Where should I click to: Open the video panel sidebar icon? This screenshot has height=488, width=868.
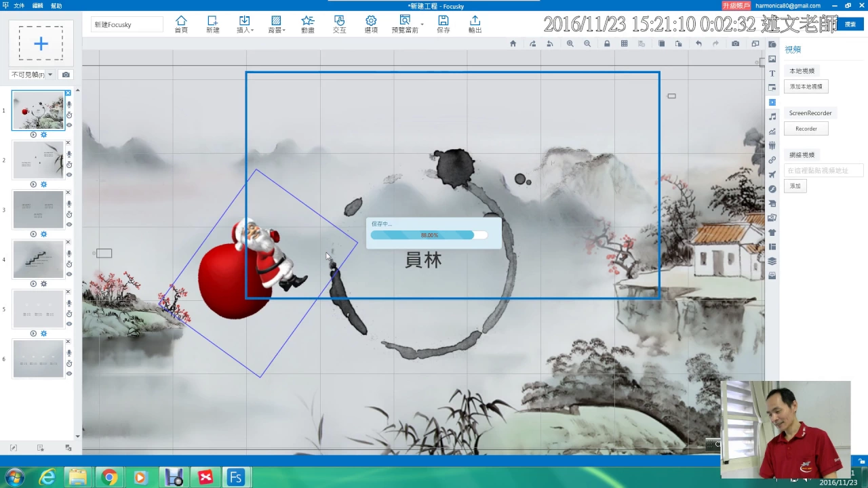772,102
